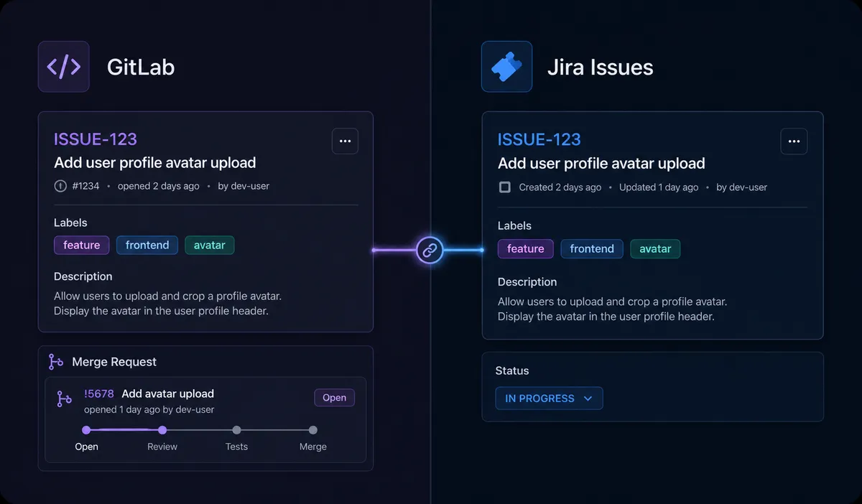The image size is (862, 504).
Task: Open the GitLab ISSUE-123 link
Action: (x=96, y=139)
